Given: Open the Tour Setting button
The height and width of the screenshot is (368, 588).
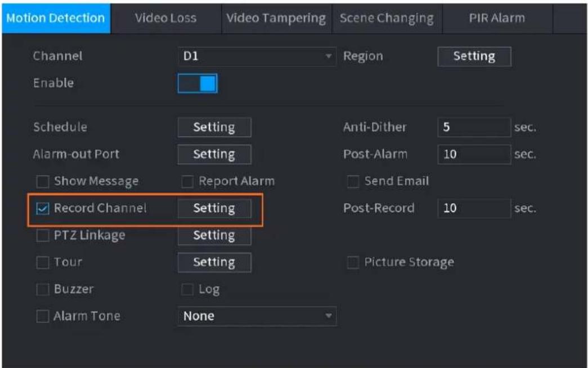Looking at the screenshot, I should click(214, 262).
